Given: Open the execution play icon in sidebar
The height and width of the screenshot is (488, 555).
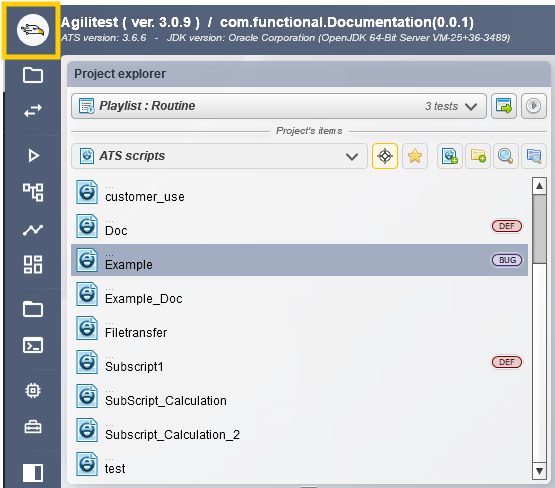Looking at the screenshot, I should tap(33, 155).
